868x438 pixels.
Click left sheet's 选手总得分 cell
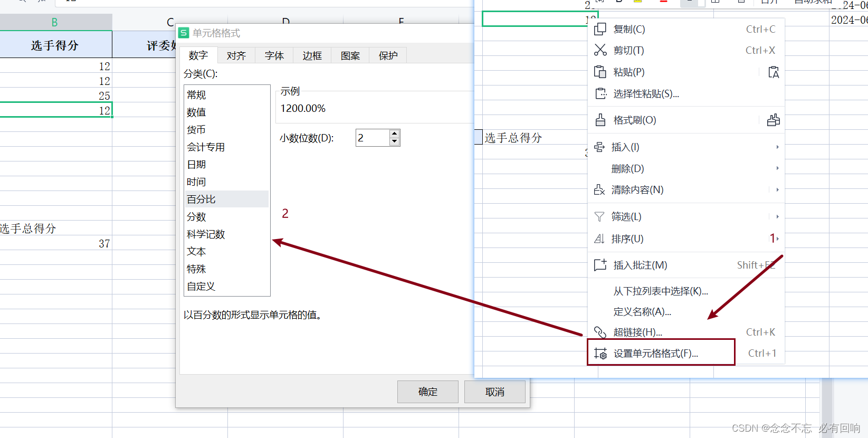click(x=55, y=228)
